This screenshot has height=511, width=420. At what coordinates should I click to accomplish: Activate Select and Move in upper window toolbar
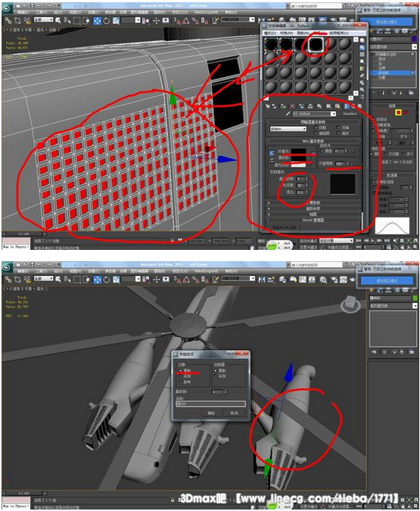[97, 21]
